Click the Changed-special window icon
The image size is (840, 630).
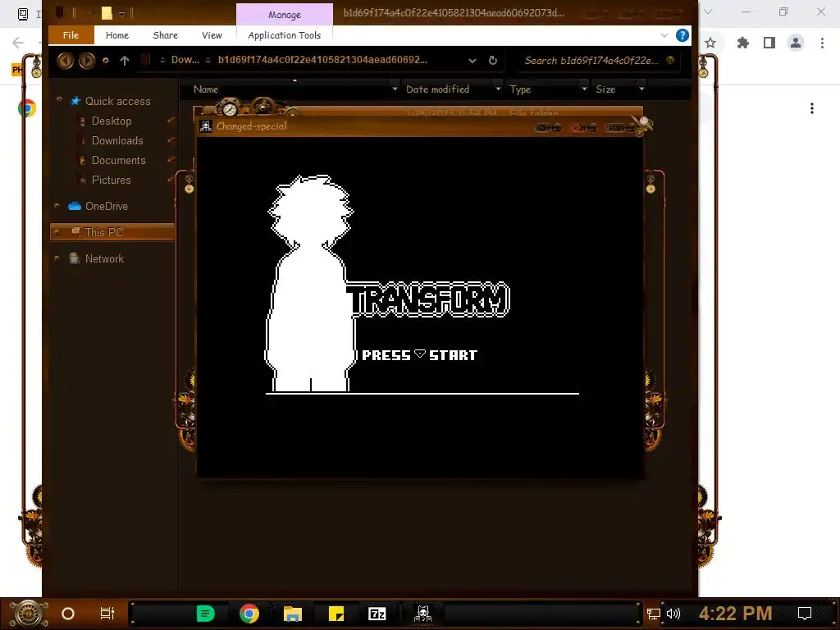pos(206,126)
